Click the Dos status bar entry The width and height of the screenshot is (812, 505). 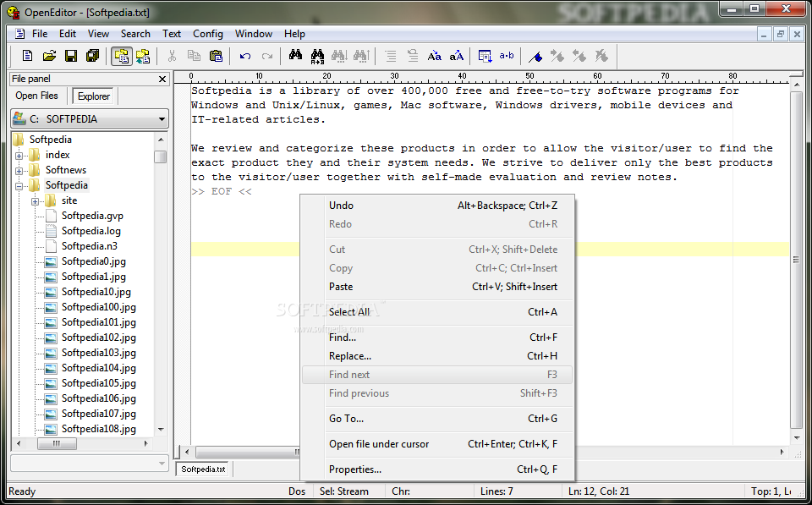click(x=297, y=491)
